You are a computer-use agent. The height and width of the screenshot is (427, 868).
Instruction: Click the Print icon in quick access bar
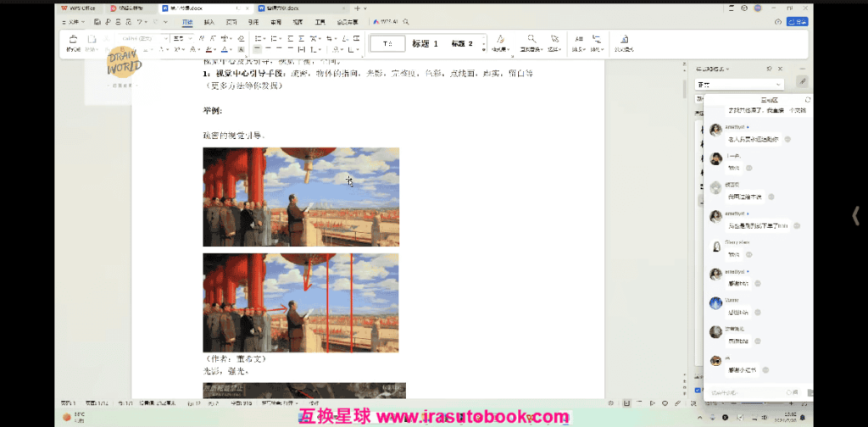coord(118,22)
